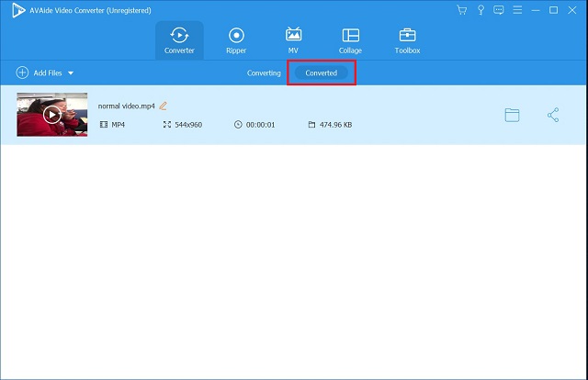Image resolution: width=588 pixels, height=380 pixels.
Task: Open the feedback chat icon
Action: coord(498,10)
